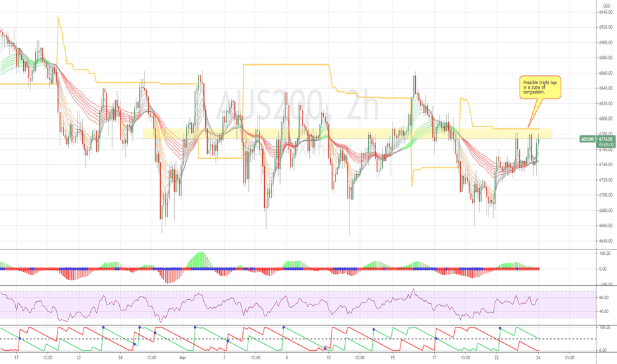The width and height of the screenshot is (617, 364).
Task: Click the 'Mar' label on the time axis
Action: [182, 358]
